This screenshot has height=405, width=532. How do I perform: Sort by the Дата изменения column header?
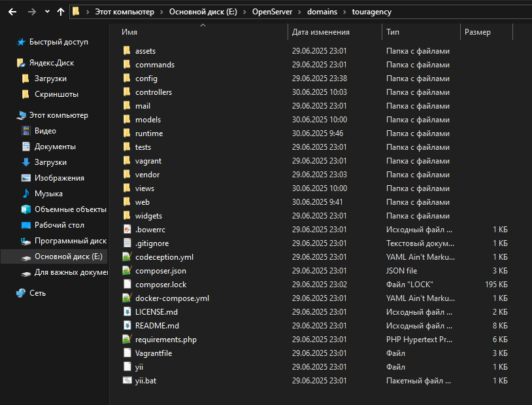coord(321,32)
